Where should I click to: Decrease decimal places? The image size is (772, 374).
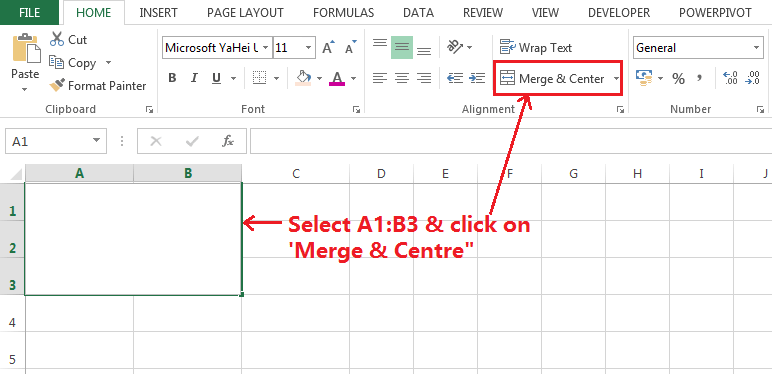pyautogui.click(x=753, y=78)
